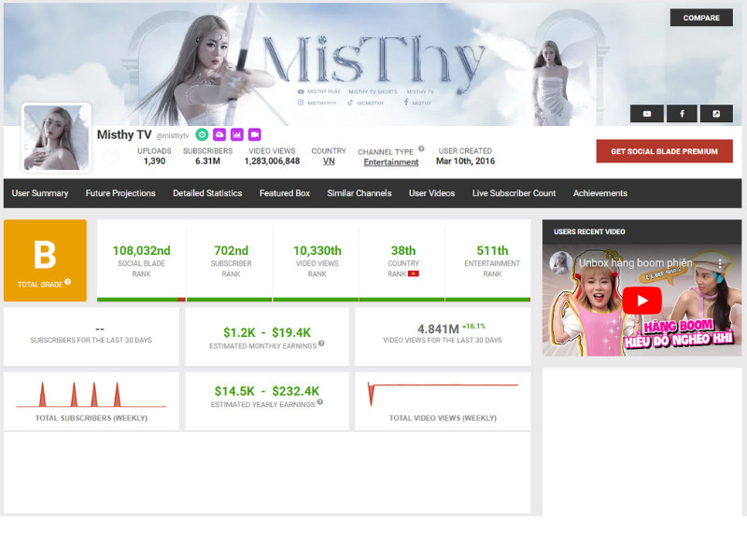This screenshot has height=560, width=747.
Task: Open the channel's Facebook page icon
Action: (x=682, y=114)
